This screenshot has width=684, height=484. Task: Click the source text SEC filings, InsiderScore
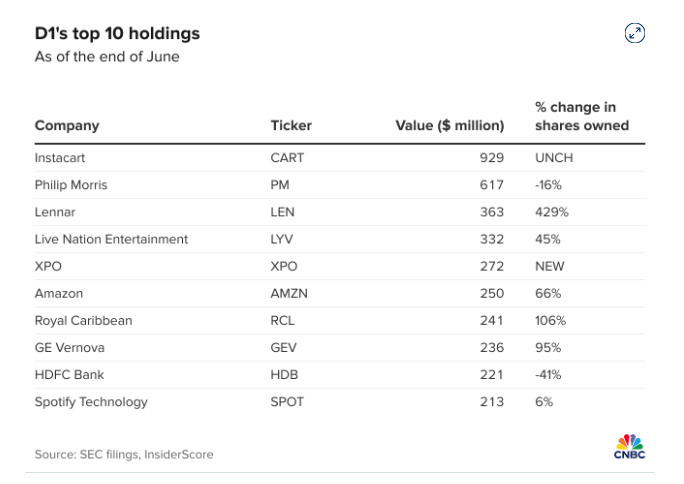click(124, 455)
